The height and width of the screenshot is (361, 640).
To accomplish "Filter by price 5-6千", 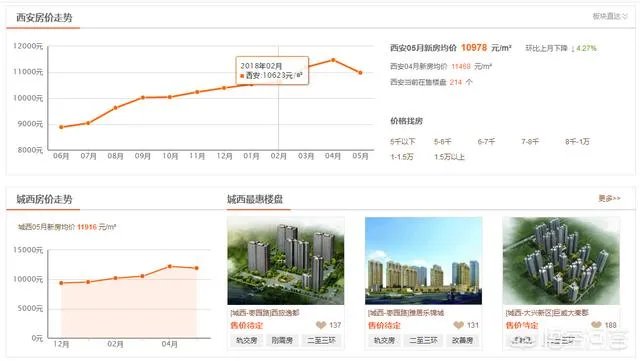I will click(x=442, y=142).
